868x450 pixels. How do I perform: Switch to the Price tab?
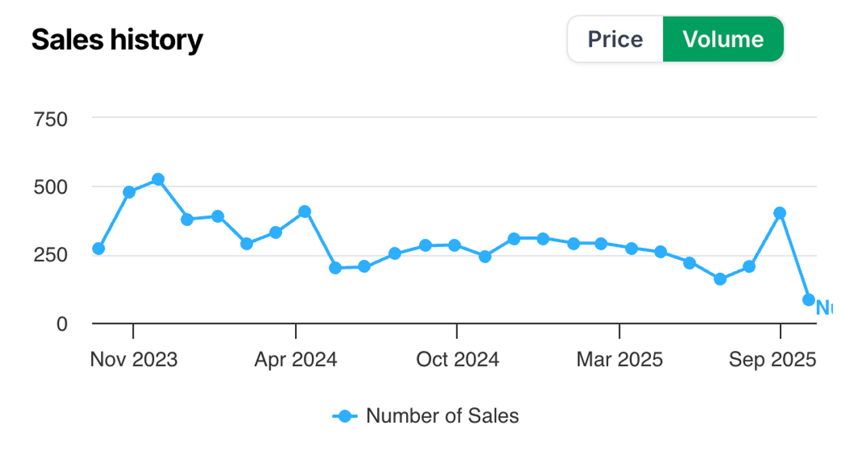[615, 39]
